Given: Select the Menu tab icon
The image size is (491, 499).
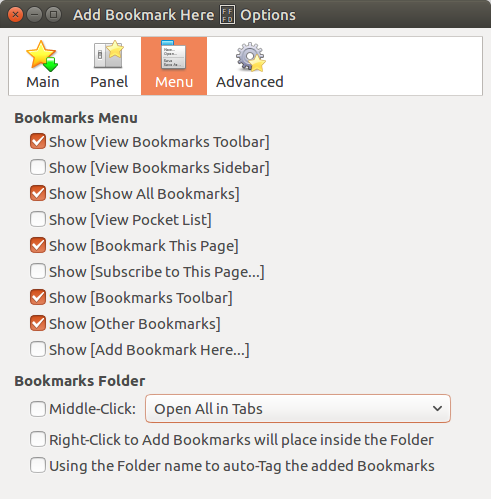Looking at the screenshot, I should [x=173, y=55].
